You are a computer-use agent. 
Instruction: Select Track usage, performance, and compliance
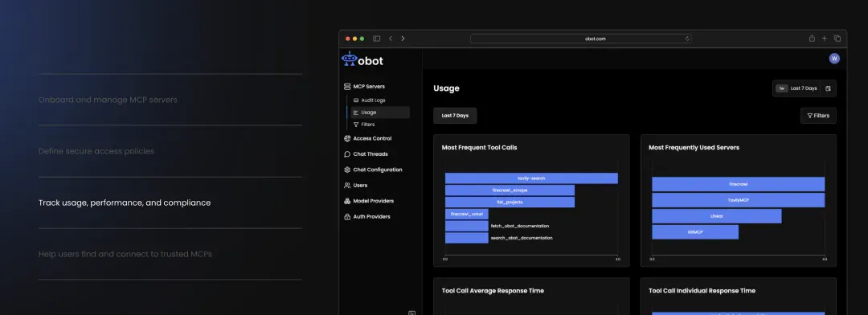125,202
